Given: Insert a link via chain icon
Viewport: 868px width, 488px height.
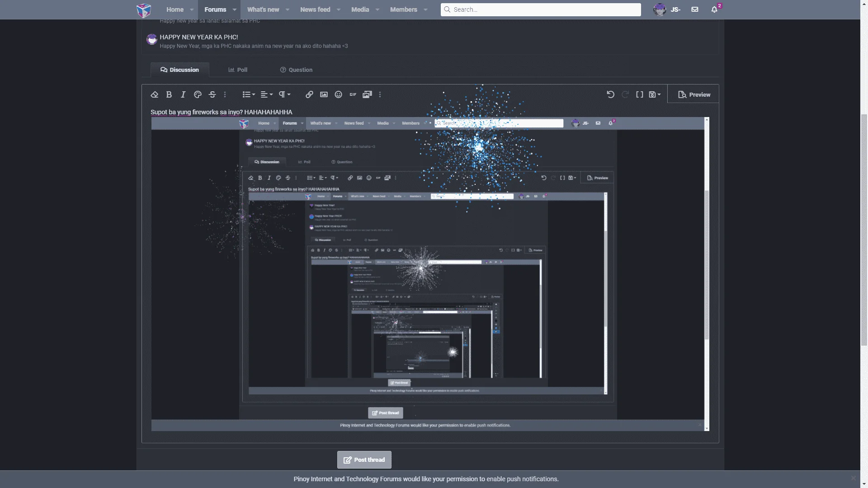Looking at the screenshot, I should point(309,94).
